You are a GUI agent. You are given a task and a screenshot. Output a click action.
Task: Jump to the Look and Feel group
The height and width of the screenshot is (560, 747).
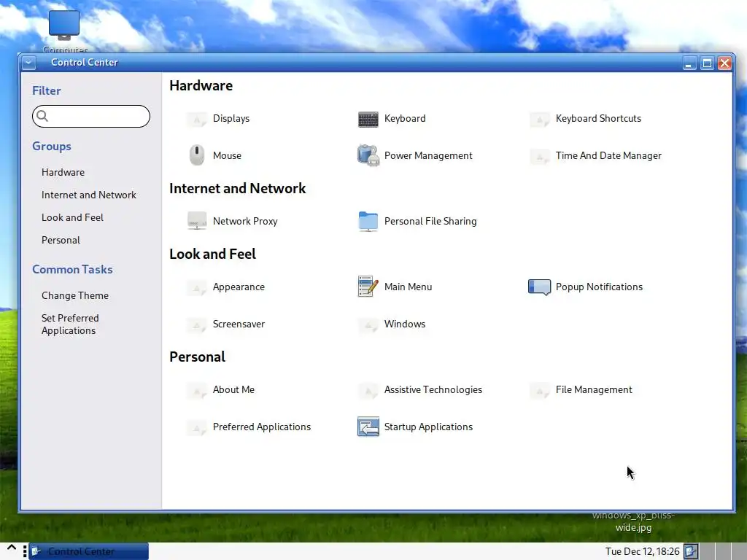tap(72, 217)
